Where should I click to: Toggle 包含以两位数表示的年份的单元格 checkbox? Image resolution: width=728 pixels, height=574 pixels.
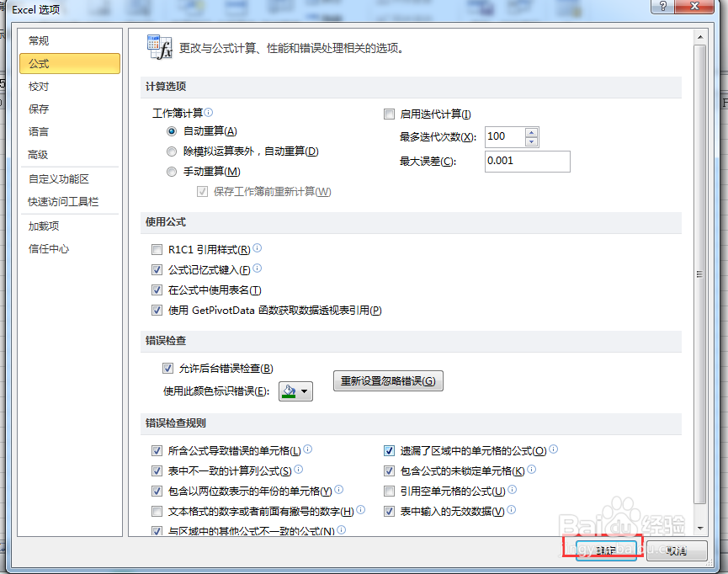click(x=157, y=491)
